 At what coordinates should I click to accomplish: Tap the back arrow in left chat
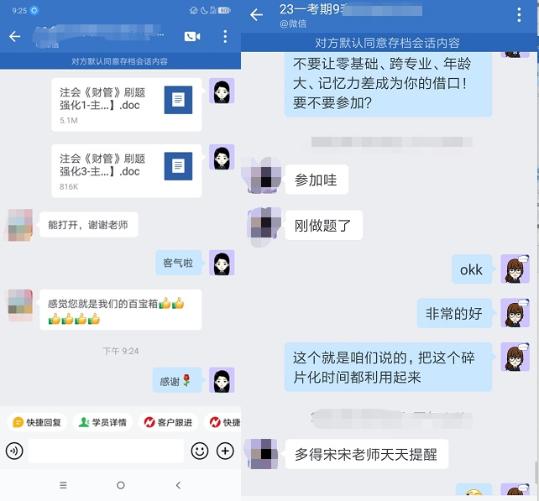[15, 36]
